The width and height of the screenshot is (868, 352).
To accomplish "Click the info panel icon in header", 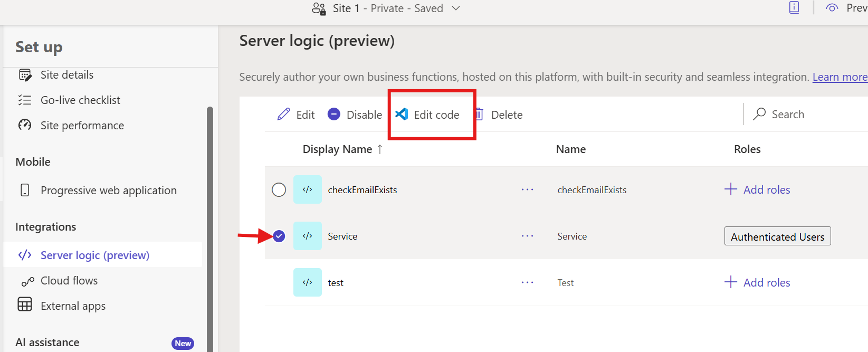I will point(794,7).
